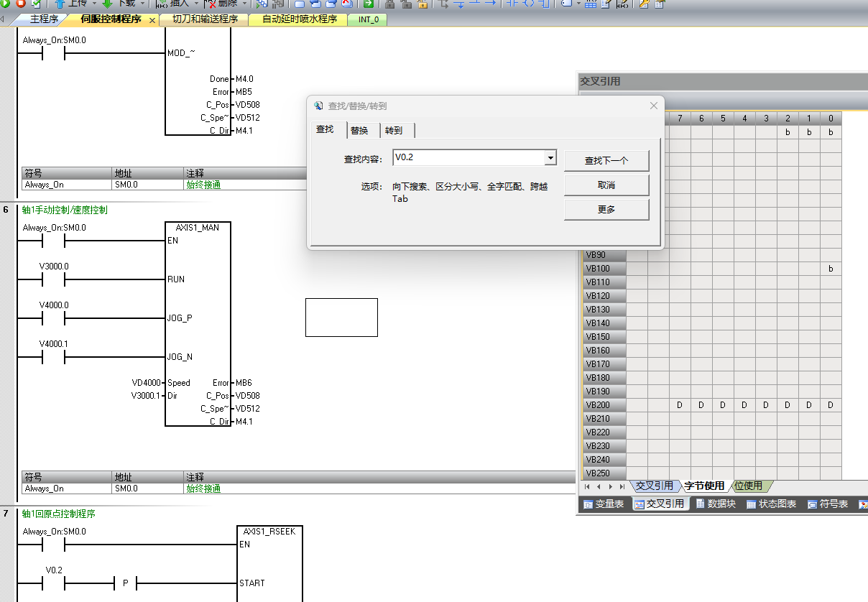Expand the 查找内容 search history dropdown
Screen dimensions: 868x602
(x=550, y=157)
